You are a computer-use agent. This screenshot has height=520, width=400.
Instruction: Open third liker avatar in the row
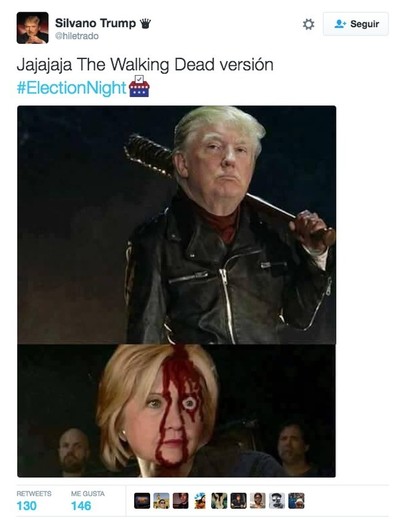tap(181, 501)
